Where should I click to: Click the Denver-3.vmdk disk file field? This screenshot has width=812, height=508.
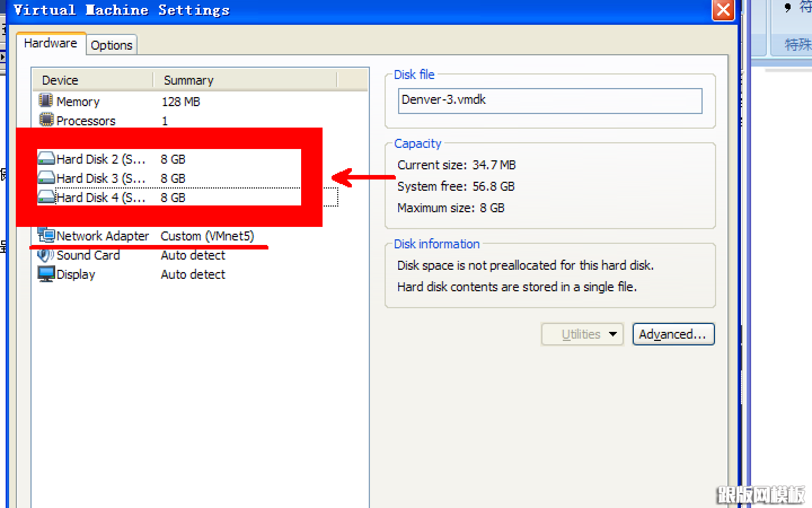(550, 100)
